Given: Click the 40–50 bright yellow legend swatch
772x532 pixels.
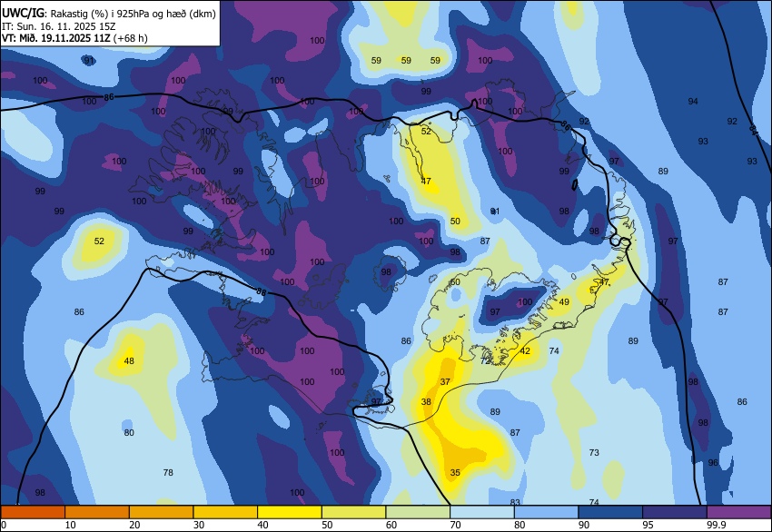Looking at the screenshot, I should (x=290, y=512).
